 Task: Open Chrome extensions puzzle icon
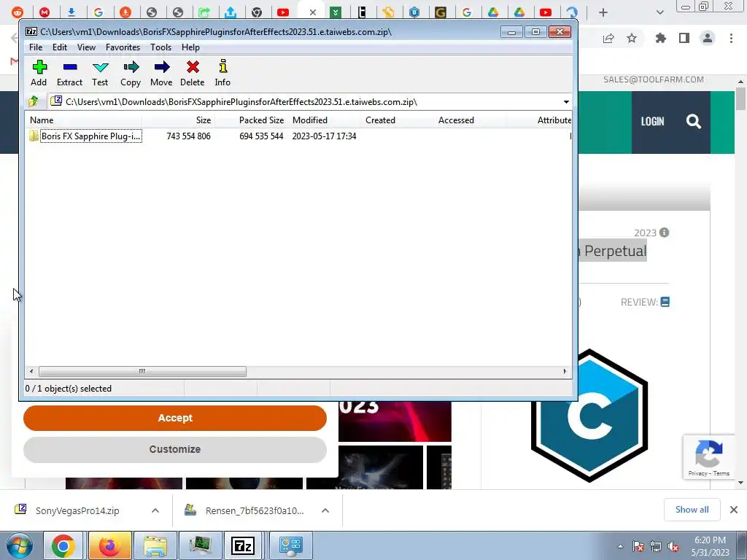tap(660, 38)
